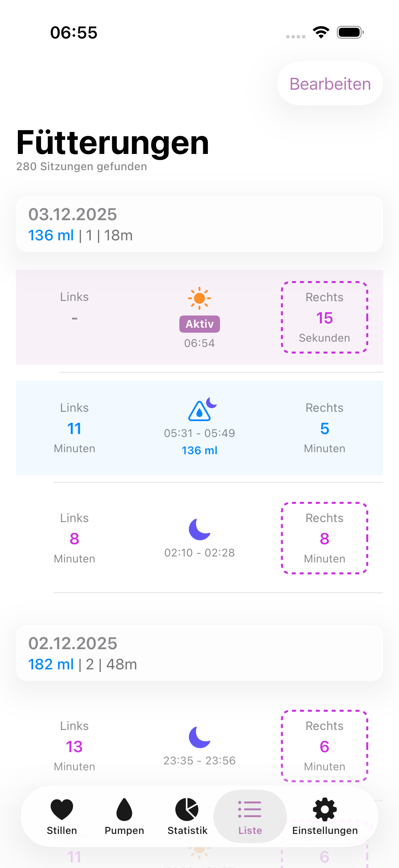Tap the orange sun icon on the active session

pos(199,298)
